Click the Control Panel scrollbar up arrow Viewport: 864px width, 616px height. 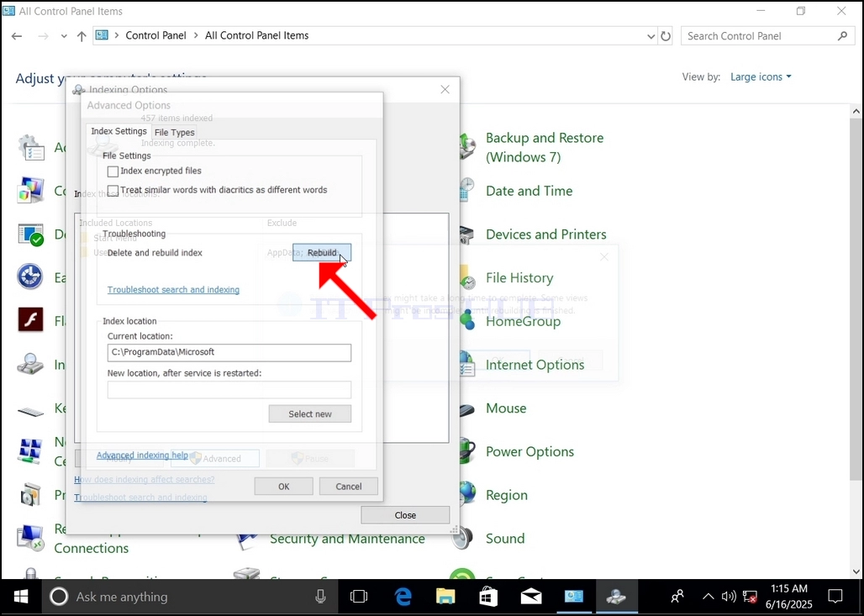click(856, 112)
